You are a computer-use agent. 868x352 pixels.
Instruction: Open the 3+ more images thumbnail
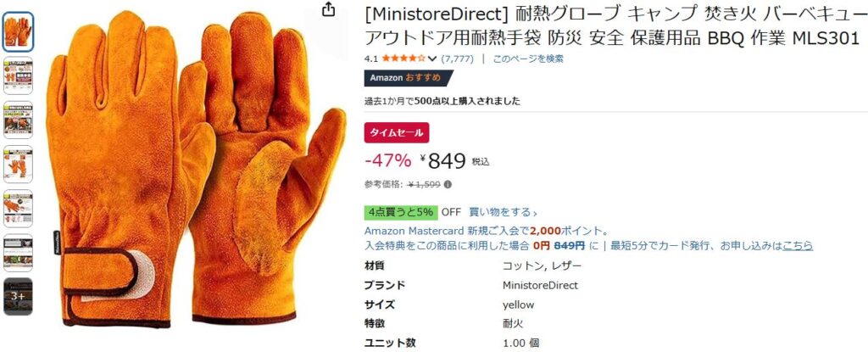pos(19,297)
